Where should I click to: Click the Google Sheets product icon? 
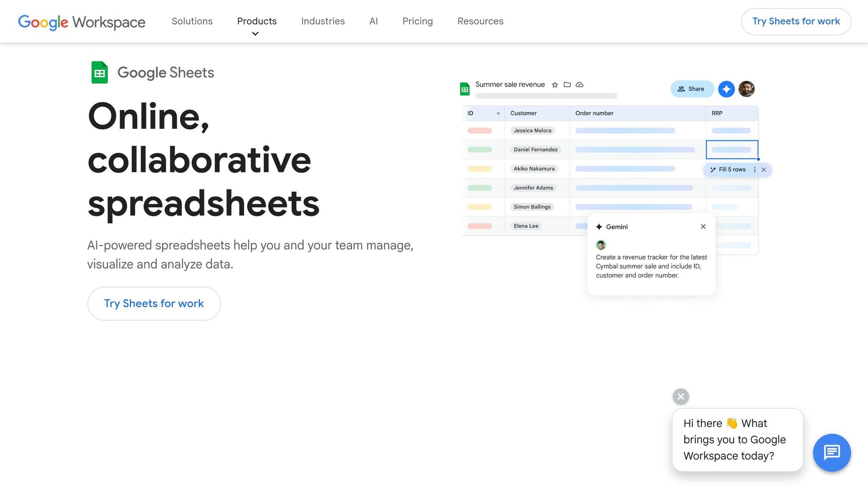click(99, 72)
